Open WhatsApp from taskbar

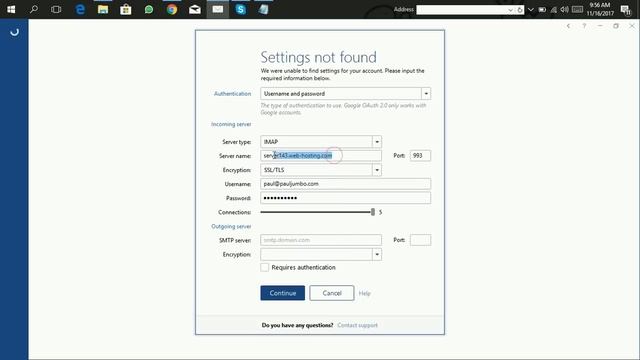tap(149, 9)
